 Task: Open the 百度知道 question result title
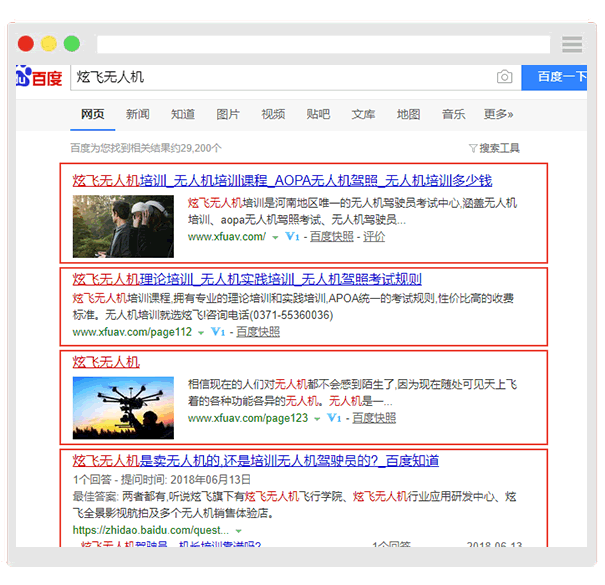click(x=255, y=460)
